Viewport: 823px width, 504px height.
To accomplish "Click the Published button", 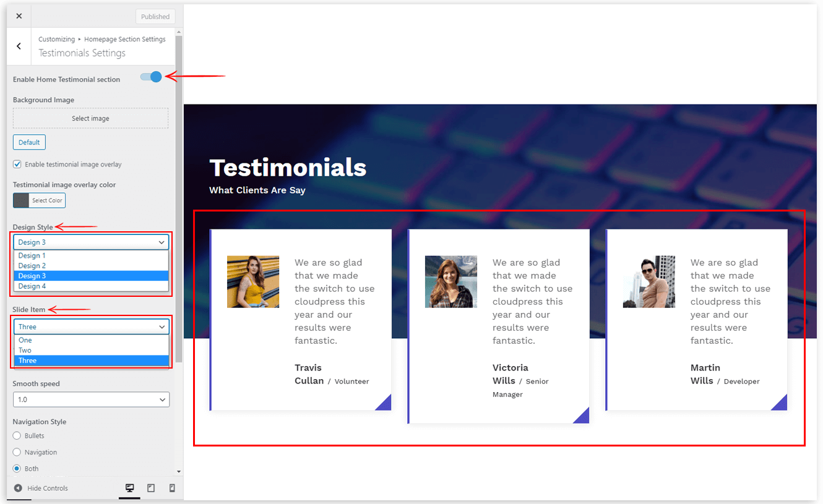I will tap(155, 17).
